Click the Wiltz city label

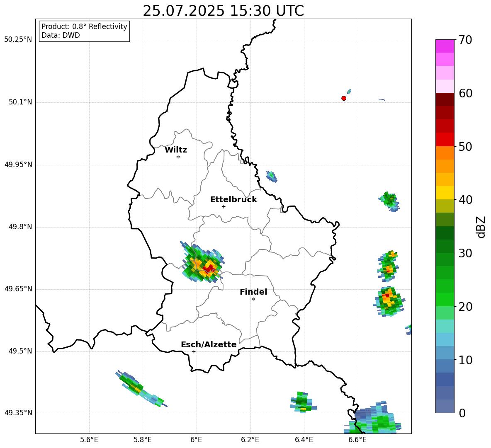coord(176,150)
